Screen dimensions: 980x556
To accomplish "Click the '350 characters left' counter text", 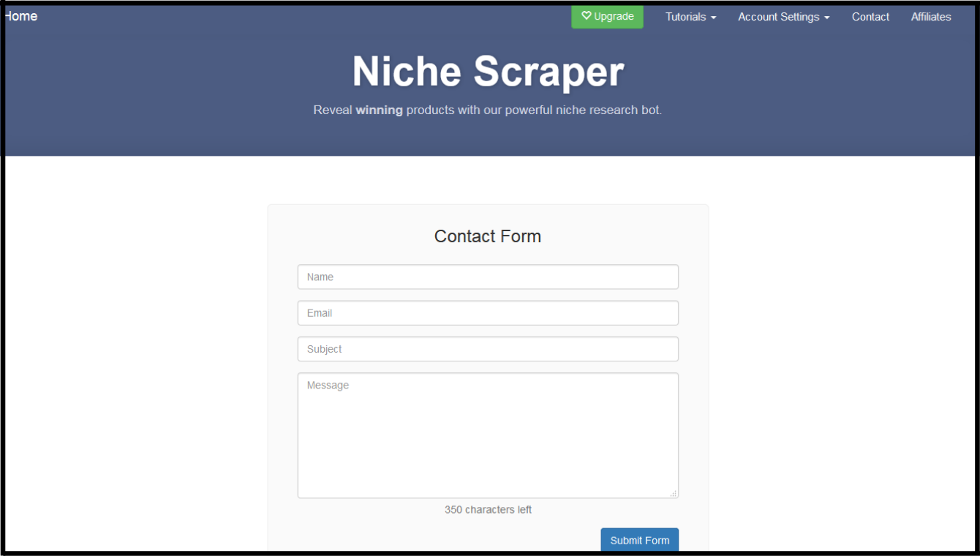I will (488, 509).
